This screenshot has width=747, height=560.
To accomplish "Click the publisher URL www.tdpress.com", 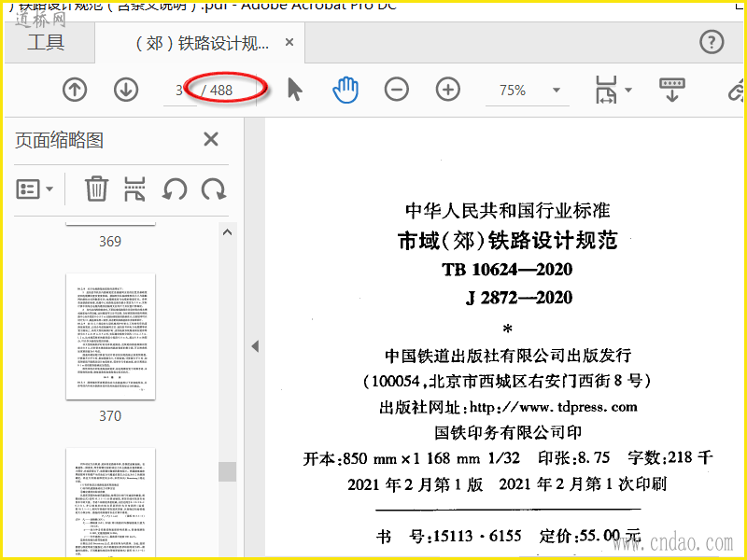I will (x=578, y=407).
